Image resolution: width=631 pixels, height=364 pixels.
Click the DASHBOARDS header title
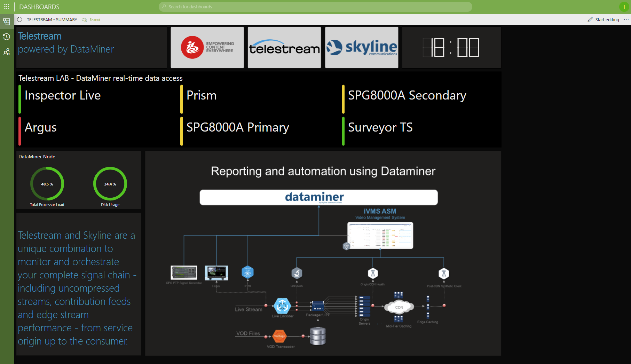(39, 7)
